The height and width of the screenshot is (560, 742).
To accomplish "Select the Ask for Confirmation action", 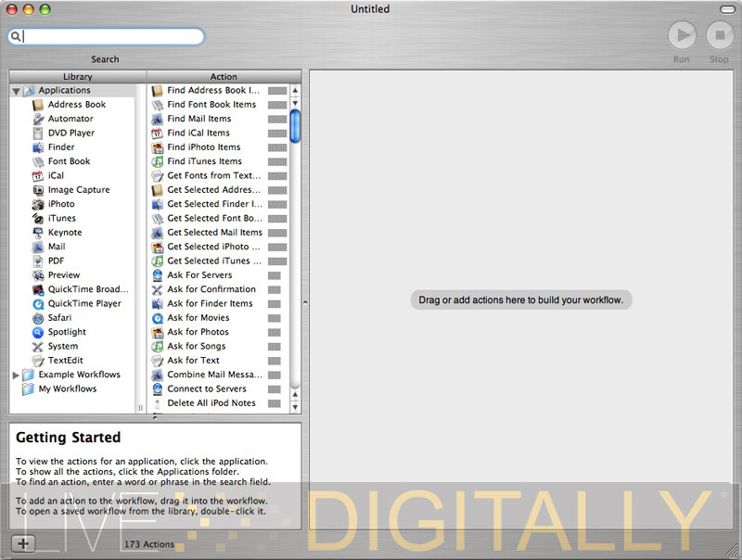I will tap(211, 289).
